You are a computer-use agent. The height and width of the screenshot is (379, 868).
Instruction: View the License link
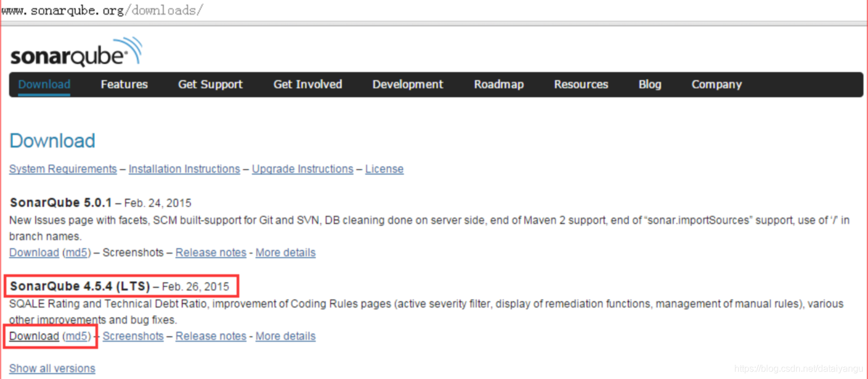[384, 169]
